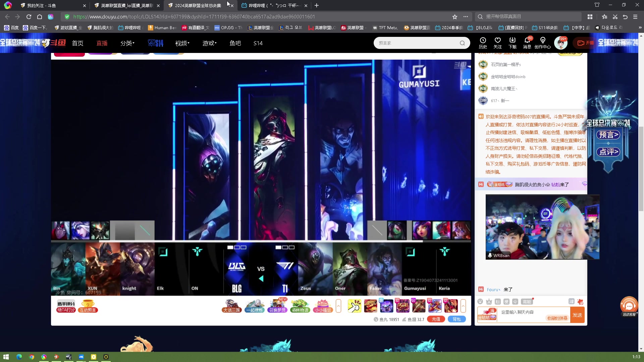Open 创作中心 lightbulb icon
The height and width of the screenshot is (362, 644).
click(542, 43)
